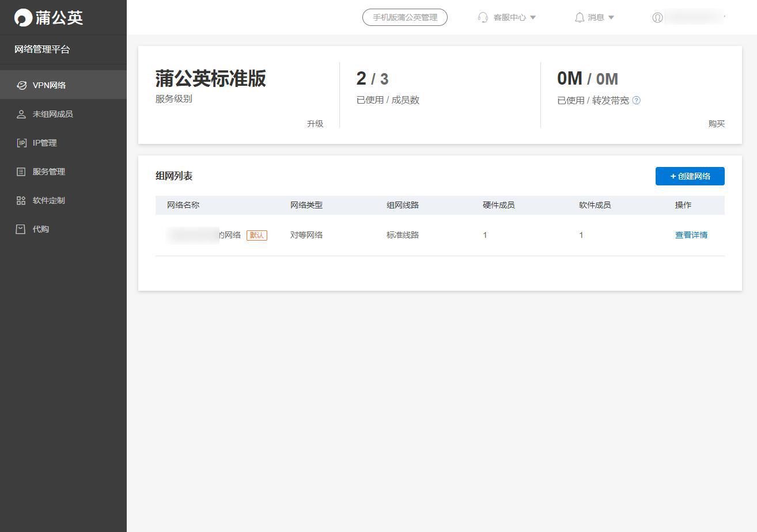Screen dimensions: 757x532
Task: Expand the 消息 dropdown arrow
Action: tap(611, 17)
